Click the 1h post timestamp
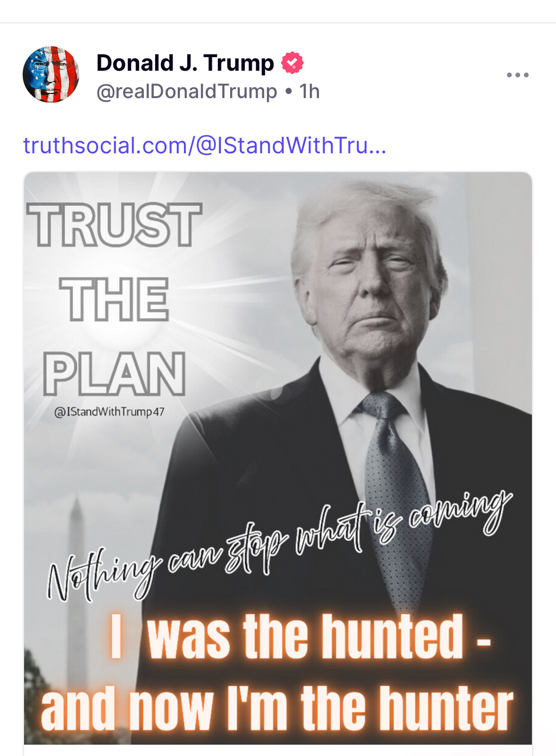The height and width of the screenshot is (756, 556). (309, 91)
